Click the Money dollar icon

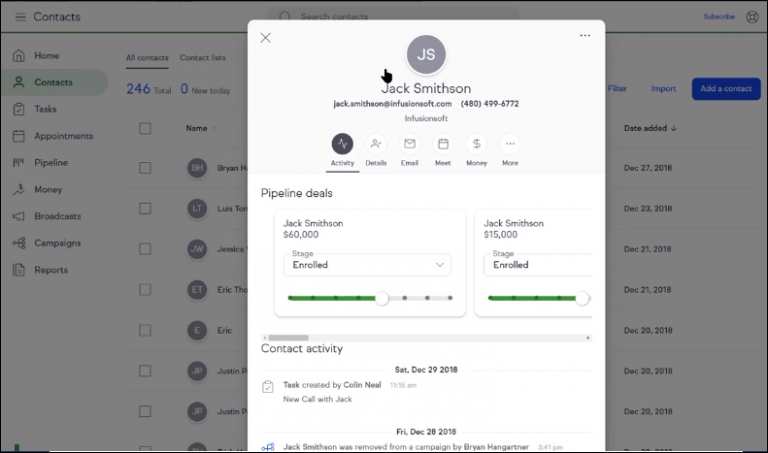(476, 144)
